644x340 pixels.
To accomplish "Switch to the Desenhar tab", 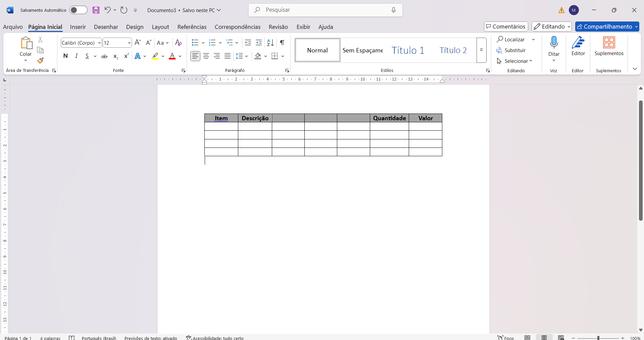I will tap(106, 27).
